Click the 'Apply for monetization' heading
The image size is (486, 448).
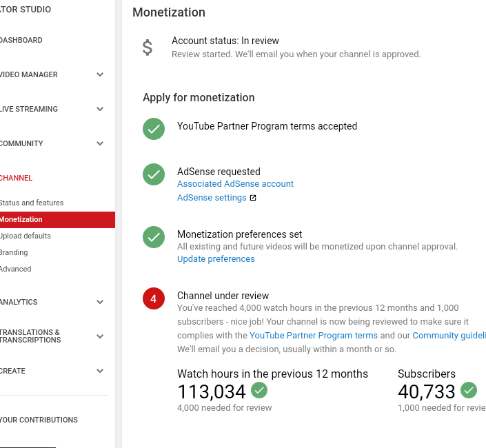[x=199, y=98]
